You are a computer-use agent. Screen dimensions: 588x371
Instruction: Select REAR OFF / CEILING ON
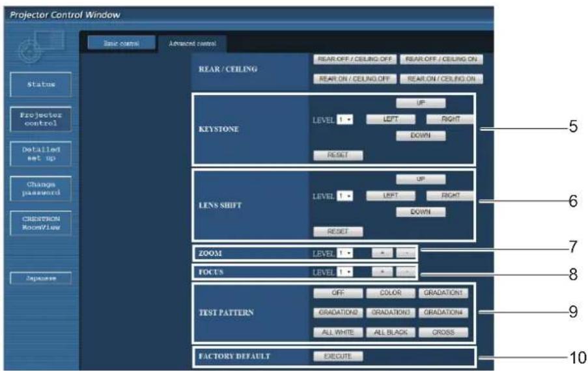point(441,59)
